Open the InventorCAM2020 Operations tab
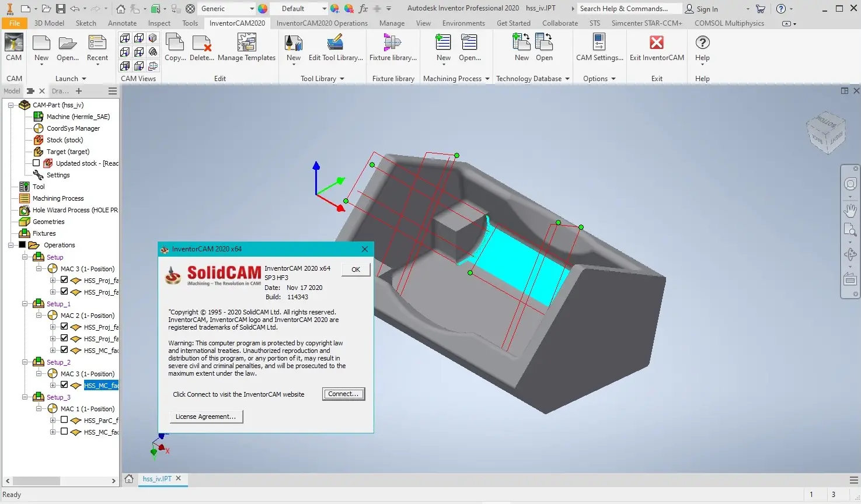The height and width of the screenshot is (504, 861). tap(322, 23)
